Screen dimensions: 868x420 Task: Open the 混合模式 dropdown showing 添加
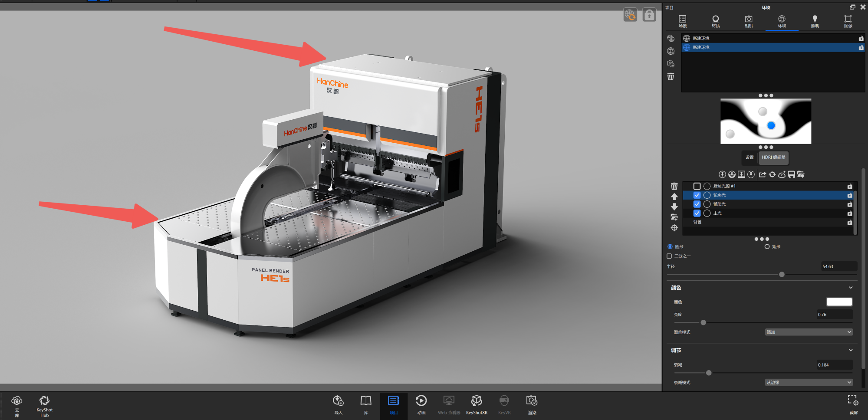[x=809, y=332]
